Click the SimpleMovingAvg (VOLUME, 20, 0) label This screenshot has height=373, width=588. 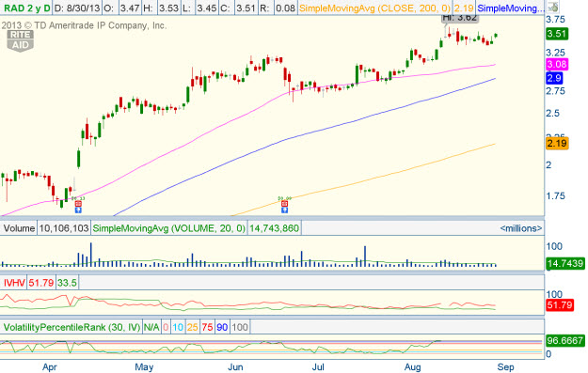pos(168,228)
